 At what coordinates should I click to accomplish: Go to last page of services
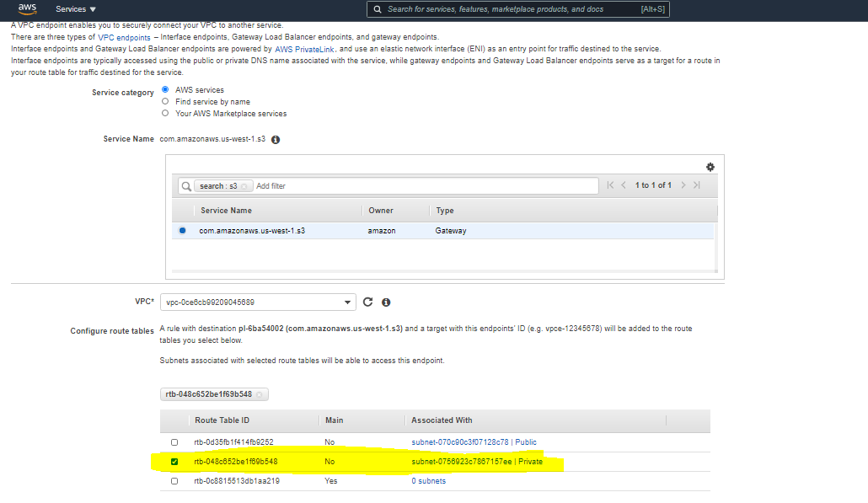click(697, 185)
